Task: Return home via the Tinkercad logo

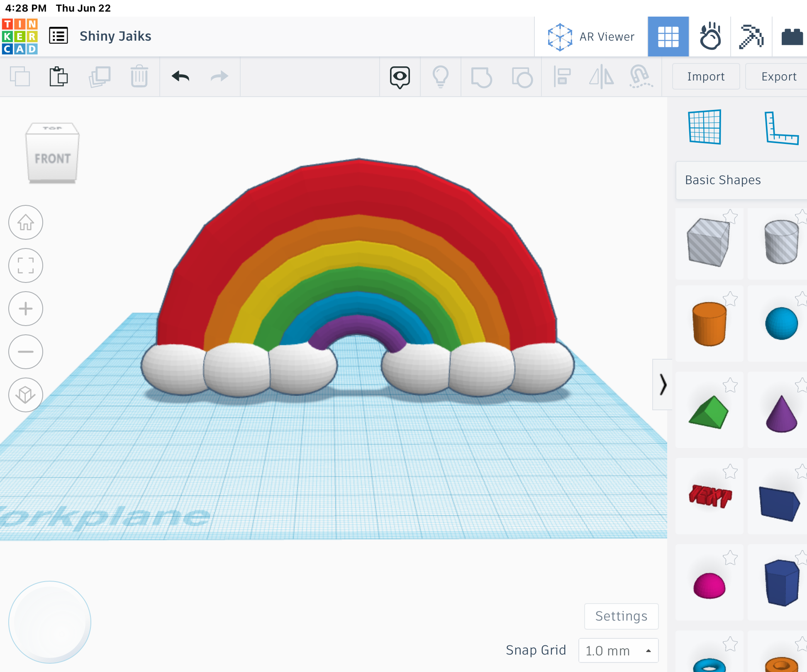Action: point(20,36)
